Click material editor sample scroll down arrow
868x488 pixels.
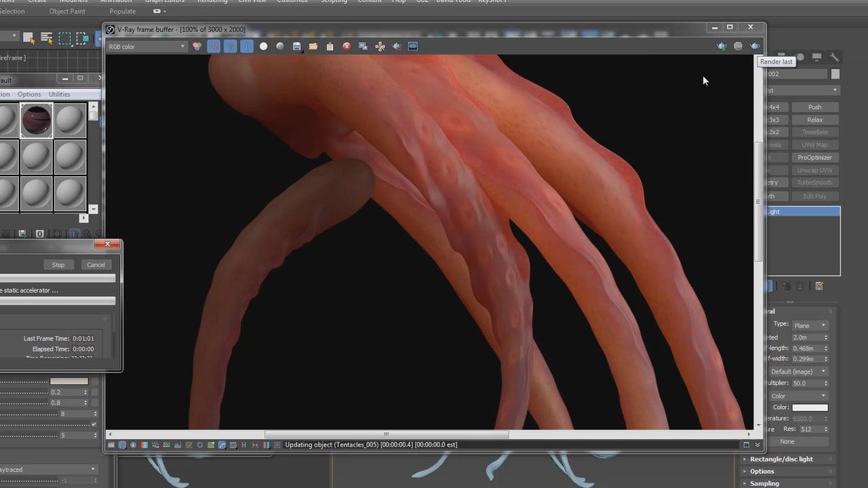(93, 209)
